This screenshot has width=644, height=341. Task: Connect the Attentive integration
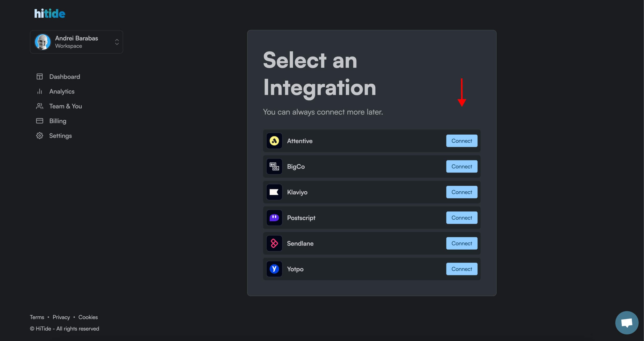click(x=461, y=141)
